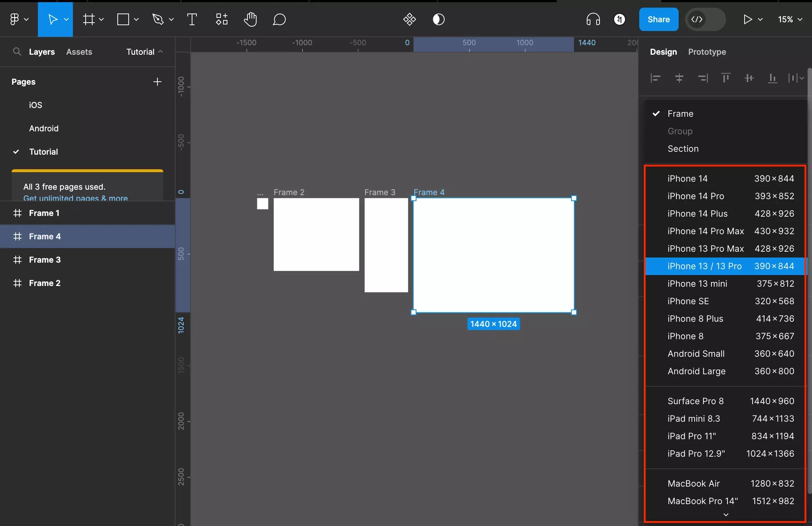Select Frame 4 in Layers panel

point(45,236)
